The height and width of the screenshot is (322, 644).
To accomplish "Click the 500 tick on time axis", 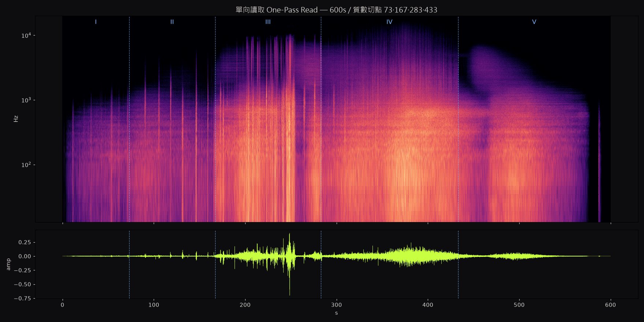I will coord(519,304).
